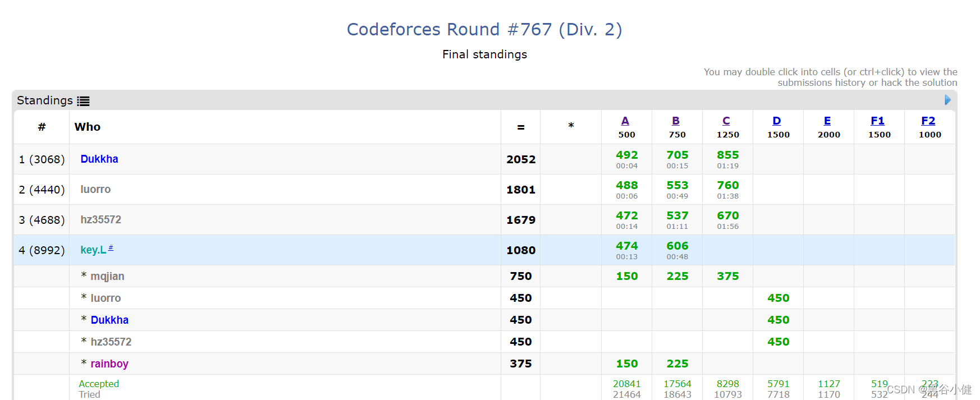
Task: Click luorro's problem C score 760
Action: tap(728, 185)
